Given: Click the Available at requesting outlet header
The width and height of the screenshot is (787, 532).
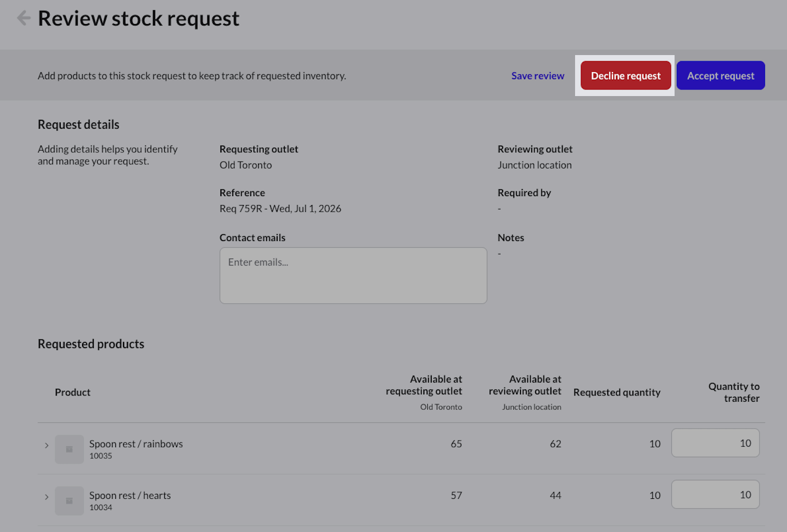Looking at the screenshot, I should tap(424, 385).
